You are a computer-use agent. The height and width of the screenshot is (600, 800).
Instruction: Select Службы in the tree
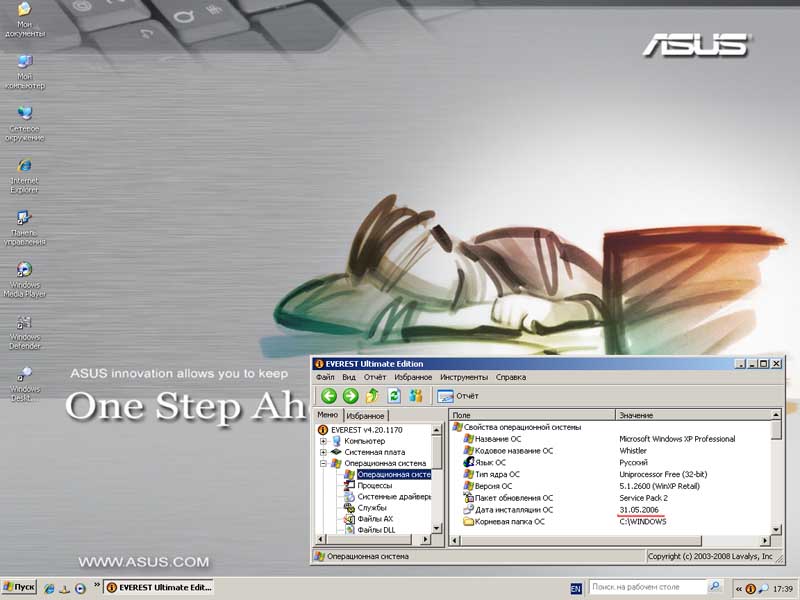[372, 508]
